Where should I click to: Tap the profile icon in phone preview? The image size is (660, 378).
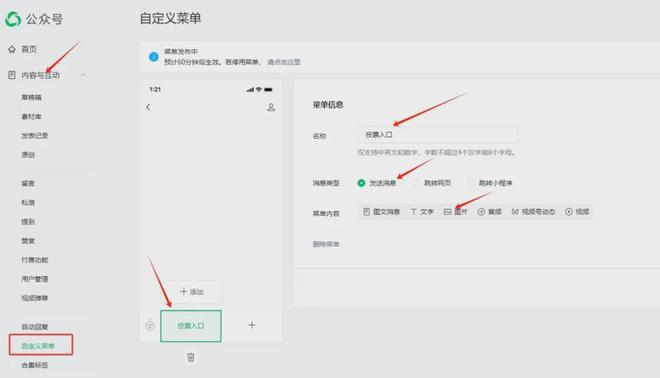pyautogui.click(x=271, y=107)
